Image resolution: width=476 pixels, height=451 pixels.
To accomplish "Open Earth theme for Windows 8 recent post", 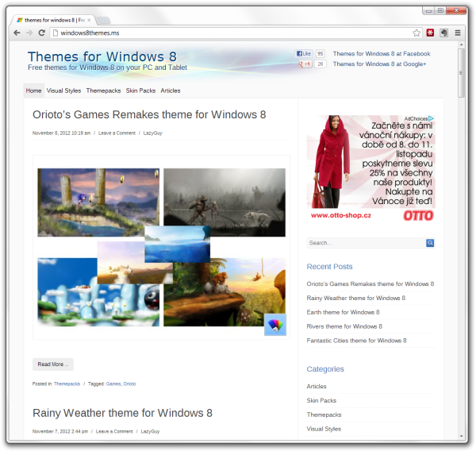I will point(343,312).
